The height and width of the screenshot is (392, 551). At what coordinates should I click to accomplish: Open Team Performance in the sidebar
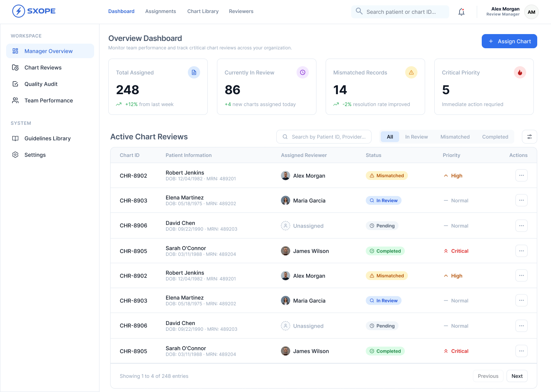coord(50,100)
